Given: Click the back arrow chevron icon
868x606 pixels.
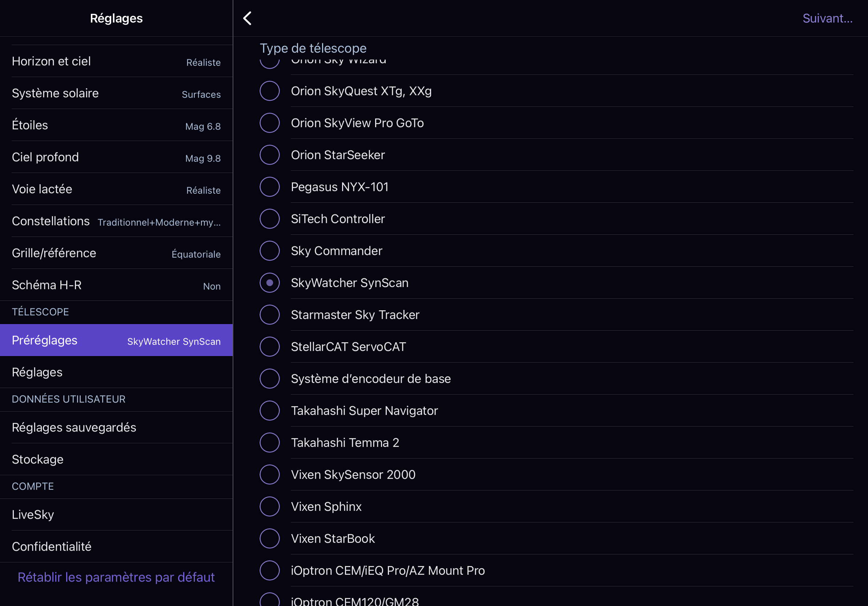Looking at the screenshot, I should pyautogui.click(x=247, y=18).
